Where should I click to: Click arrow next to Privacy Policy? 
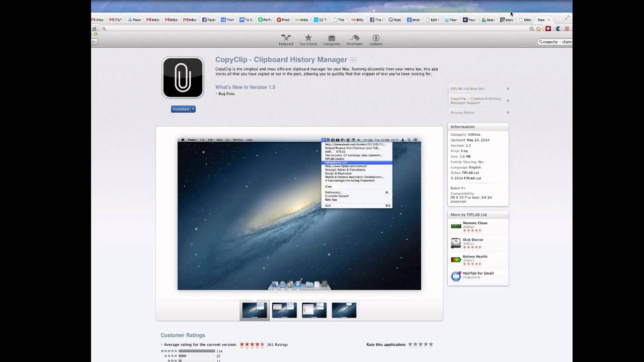tap(508, 113)
